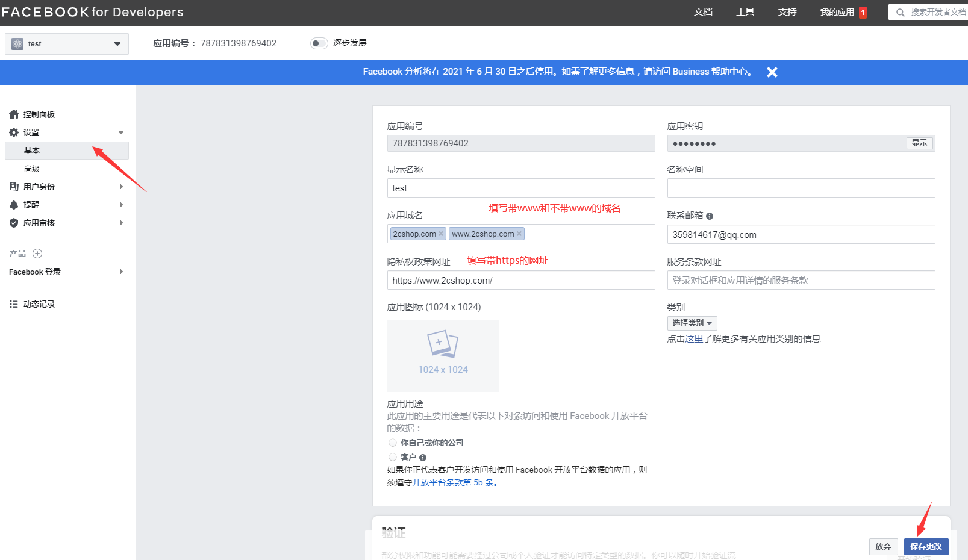Click the 动态记录 list icon
This screenshot has height=560, width=968.
coord(14,304)
